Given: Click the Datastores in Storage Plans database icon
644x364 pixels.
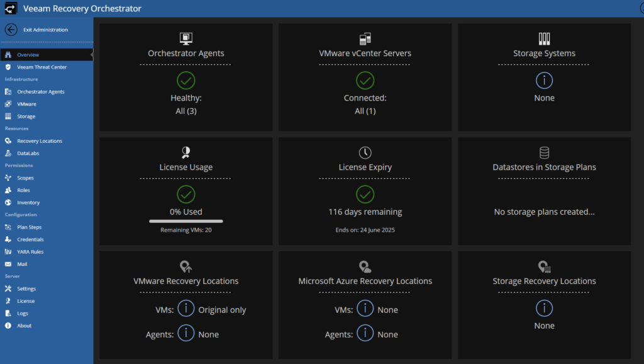Looking at the screenshot, I should coord(544,152).
